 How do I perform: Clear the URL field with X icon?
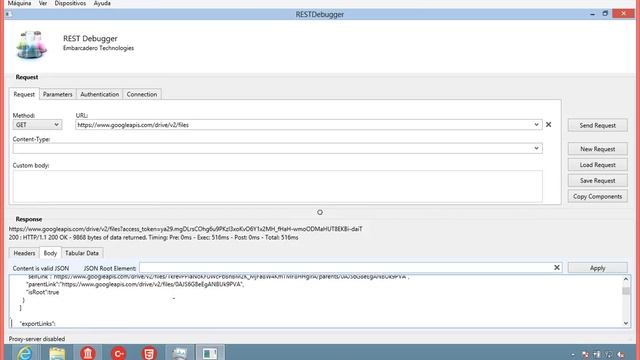click(549, 124)
